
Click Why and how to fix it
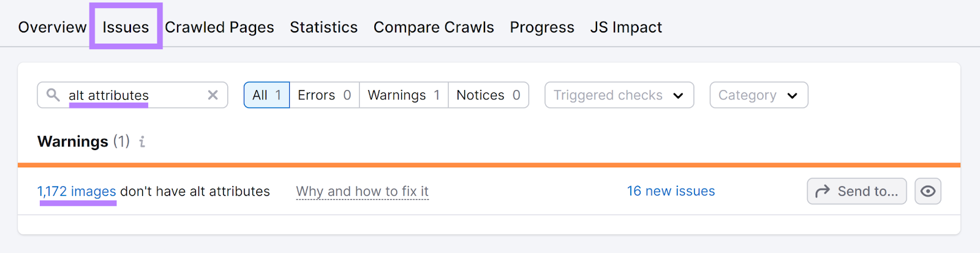click(362, 191)
